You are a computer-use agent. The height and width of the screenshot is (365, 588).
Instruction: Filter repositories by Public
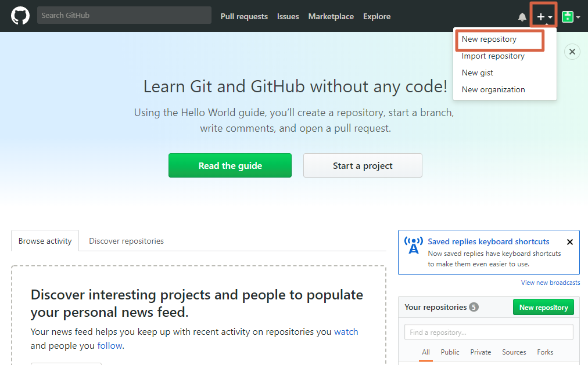pyautogui.click(x=450, y=352)
